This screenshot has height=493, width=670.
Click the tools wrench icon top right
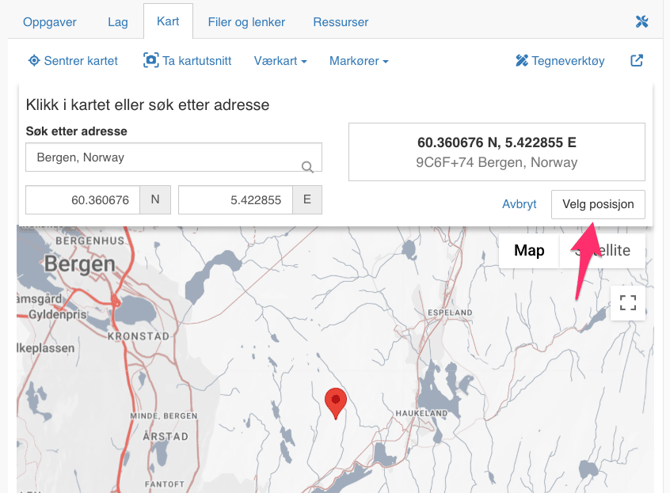[642, 21]
